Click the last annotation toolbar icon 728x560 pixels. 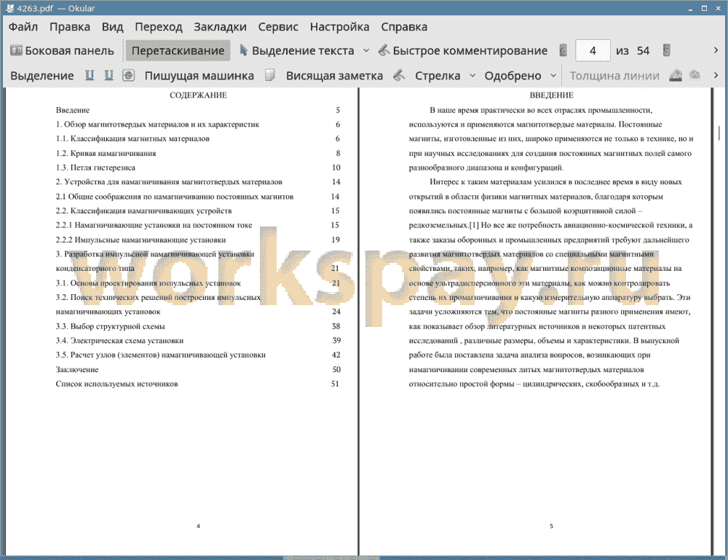[x=695, y=75]
